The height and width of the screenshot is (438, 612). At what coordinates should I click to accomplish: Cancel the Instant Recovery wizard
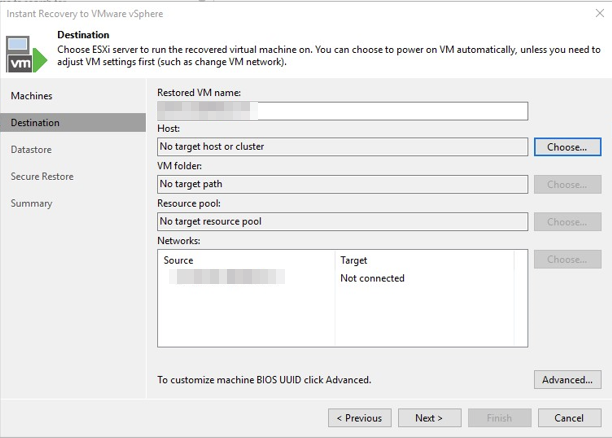pyautogui.click(x=569, y=418)
